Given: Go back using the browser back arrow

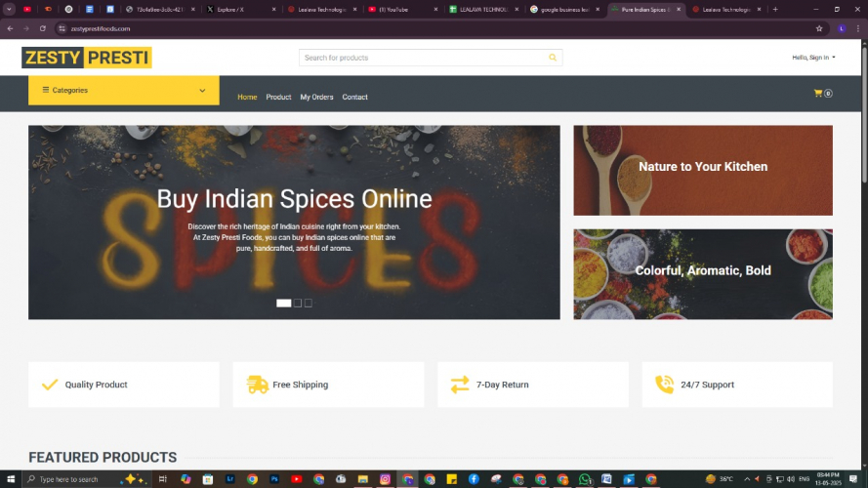Looking at the screenshot, I should pos(10,28).
